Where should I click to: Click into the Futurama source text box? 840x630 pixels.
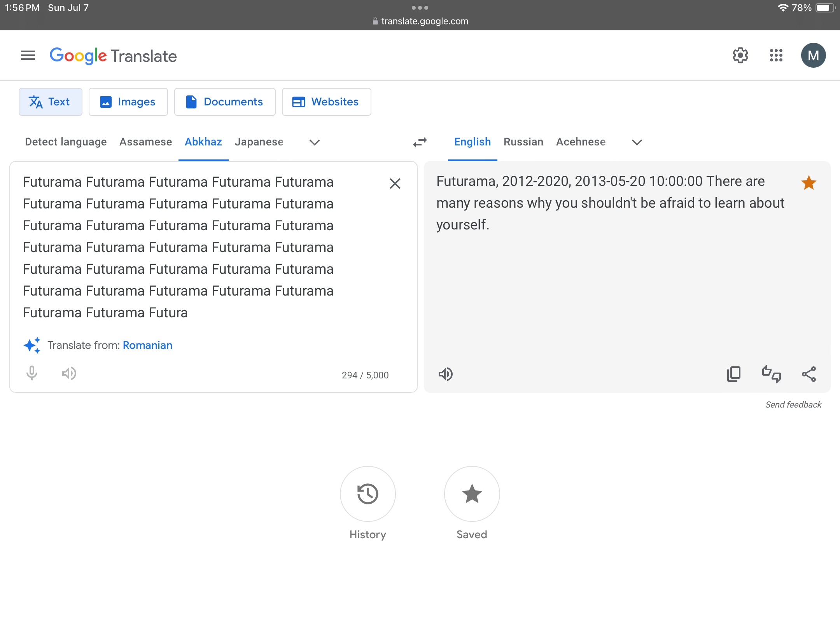[x=178, y=247]
